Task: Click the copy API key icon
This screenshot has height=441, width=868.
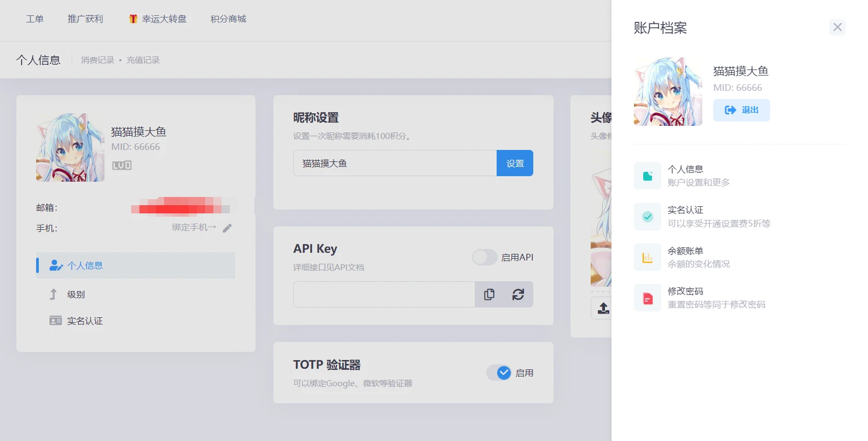Action: (489, 294)
